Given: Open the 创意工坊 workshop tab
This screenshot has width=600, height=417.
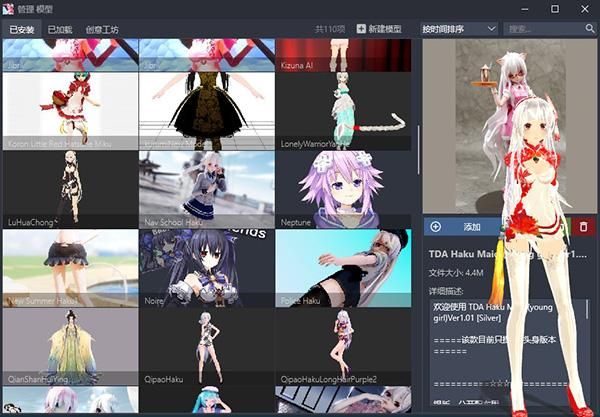Looking at the screenshot, I should coord(102,29).
